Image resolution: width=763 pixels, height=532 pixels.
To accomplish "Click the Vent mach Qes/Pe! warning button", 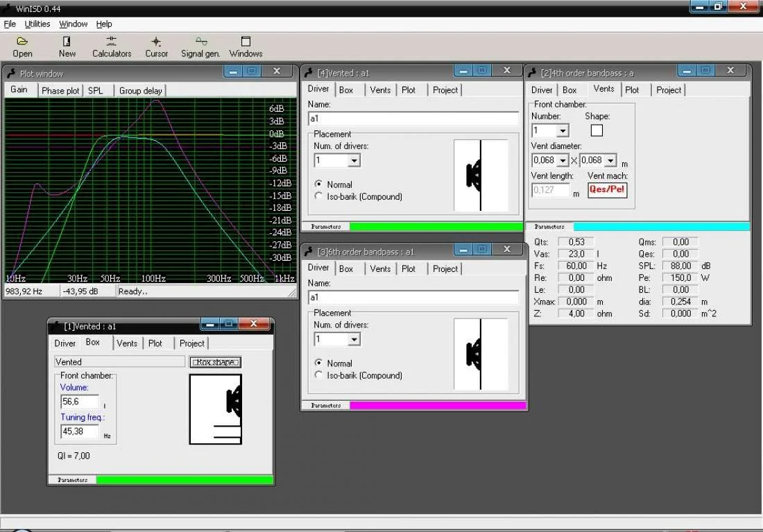I will (x=607, y=190).
